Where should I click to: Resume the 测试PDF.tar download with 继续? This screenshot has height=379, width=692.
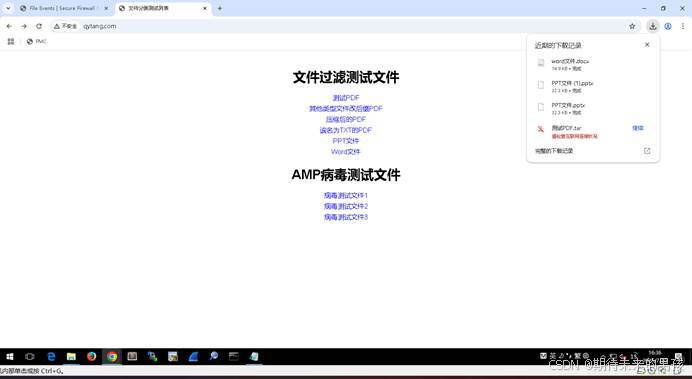(x=638, y=128)
